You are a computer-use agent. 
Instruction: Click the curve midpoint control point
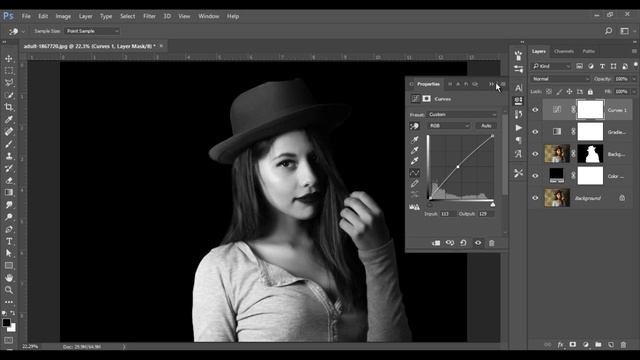[458, 167]
